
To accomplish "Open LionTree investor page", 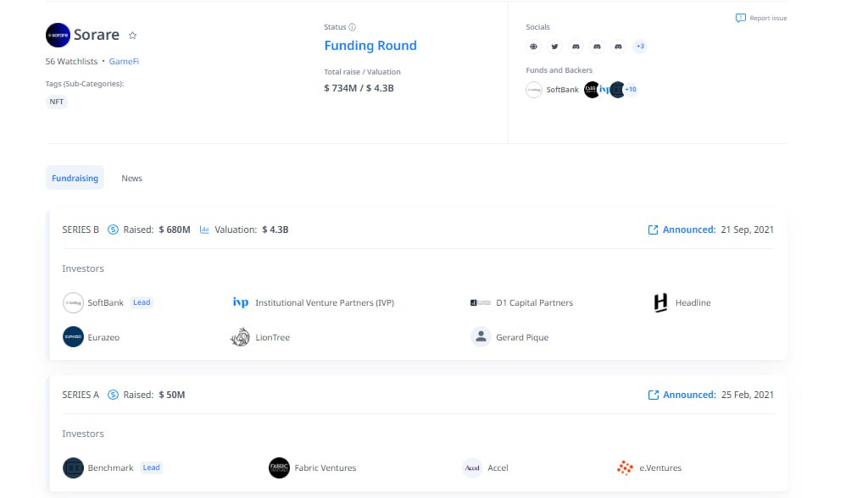I will pyautogui.click(x=272, y=338).
